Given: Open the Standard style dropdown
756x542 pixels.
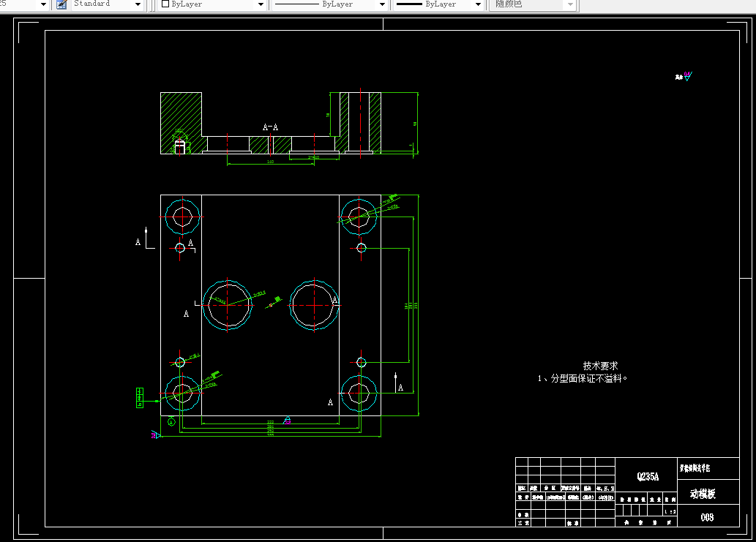Looking at the screenshot, I should (138, 4).
